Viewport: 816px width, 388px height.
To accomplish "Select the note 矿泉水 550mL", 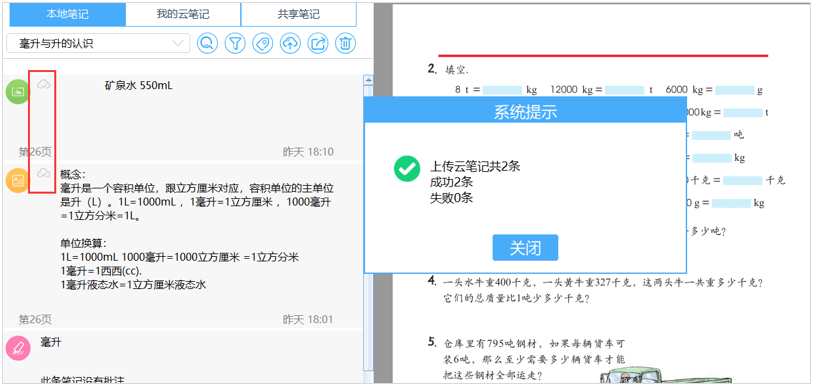I will (138, 86).
